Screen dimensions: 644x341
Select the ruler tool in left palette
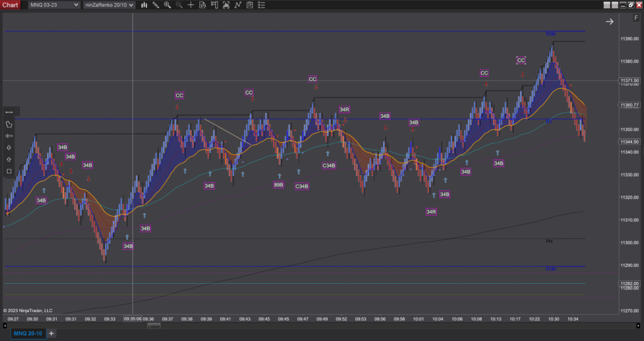(9, 136)
